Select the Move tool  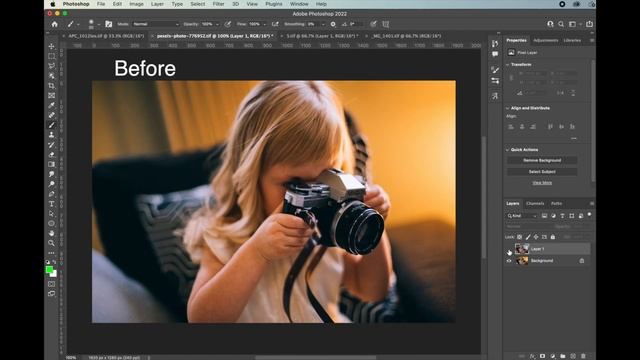coord(51,46)
